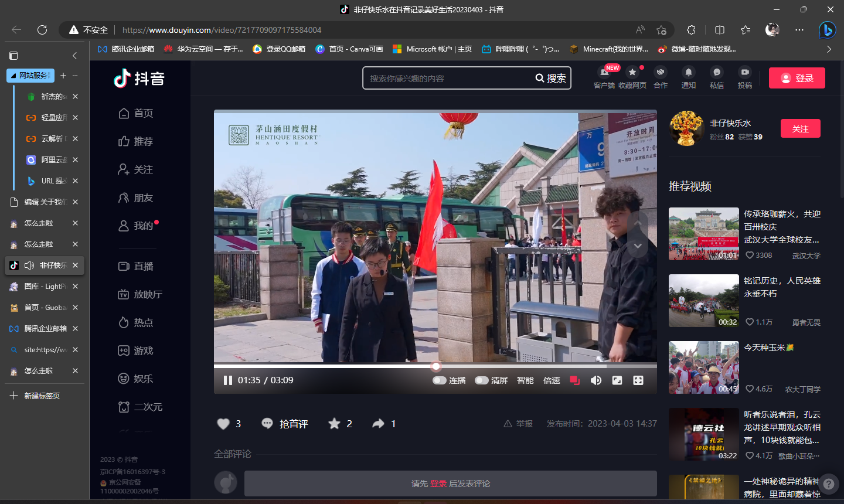Viewport: 844px width, 504px height.
Task: Switch to the 图库 - LightPi tab
Action: [x=45, y=287]
